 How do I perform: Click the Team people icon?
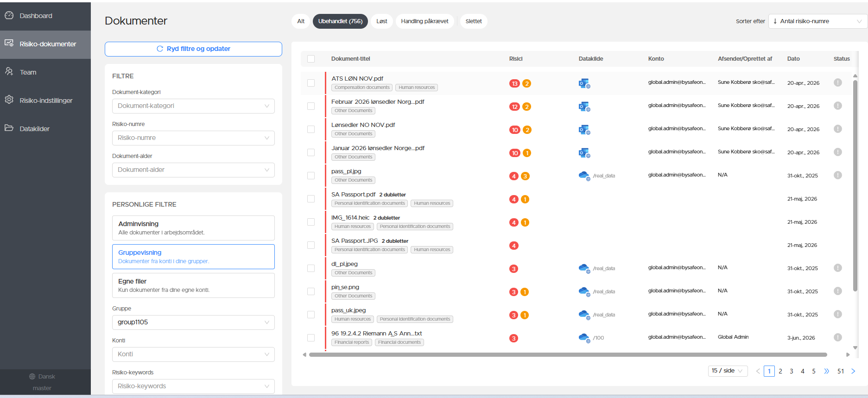pos(9,72)
